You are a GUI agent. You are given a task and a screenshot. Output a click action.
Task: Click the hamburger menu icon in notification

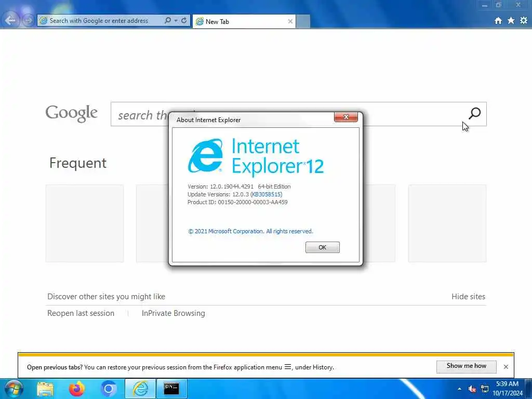(288, 367)
